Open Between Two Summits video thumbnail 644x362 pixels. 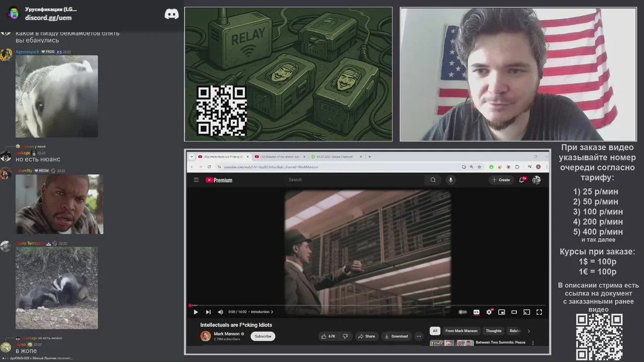click(x=452, y=343)
